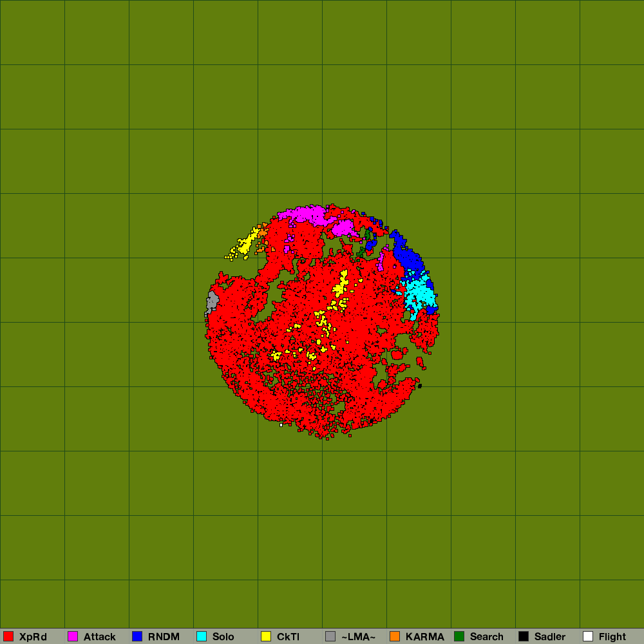The width and height of the screenshot is (644, 644).
Task: Click the white Flight legend swatch
Action: tap(588, 636)
